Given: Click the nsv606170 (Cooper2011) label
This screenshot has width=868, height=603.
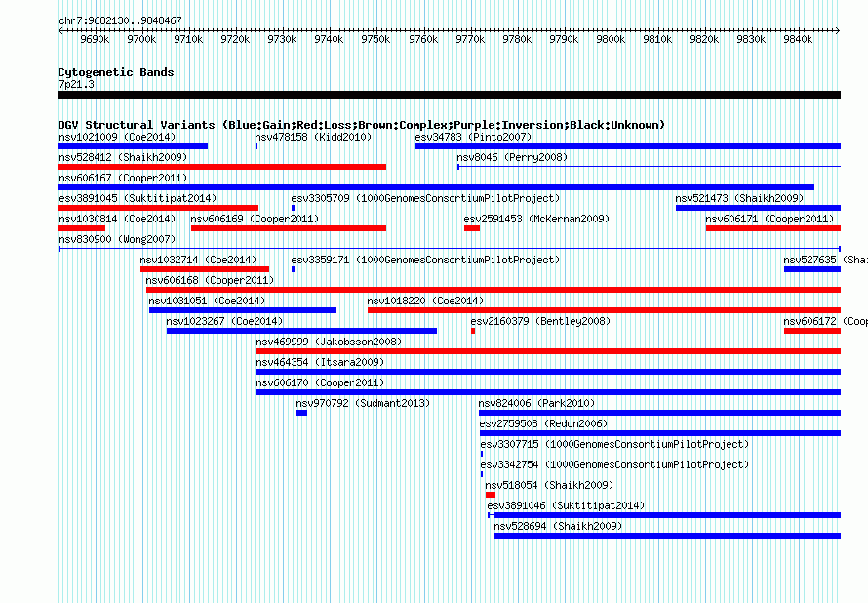Looking at the screenshot, I should [320, 382].
